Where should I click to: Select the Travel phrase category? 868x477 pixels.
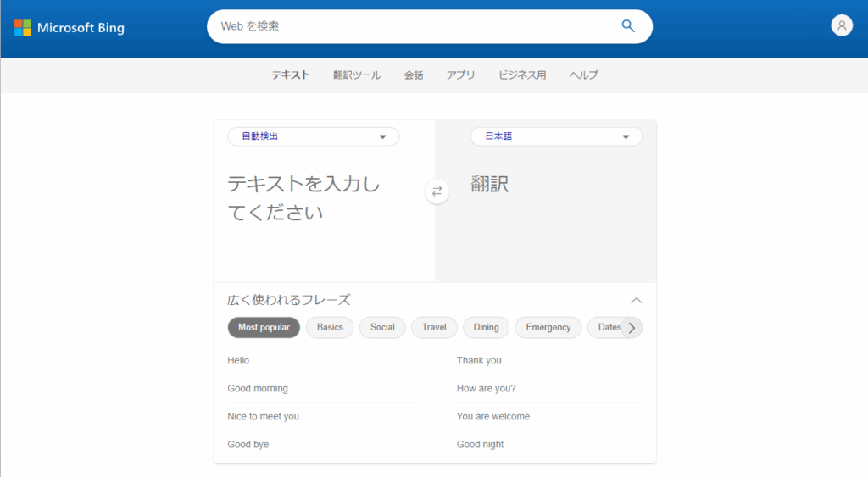pyautogui.click(x=434, y=328)
